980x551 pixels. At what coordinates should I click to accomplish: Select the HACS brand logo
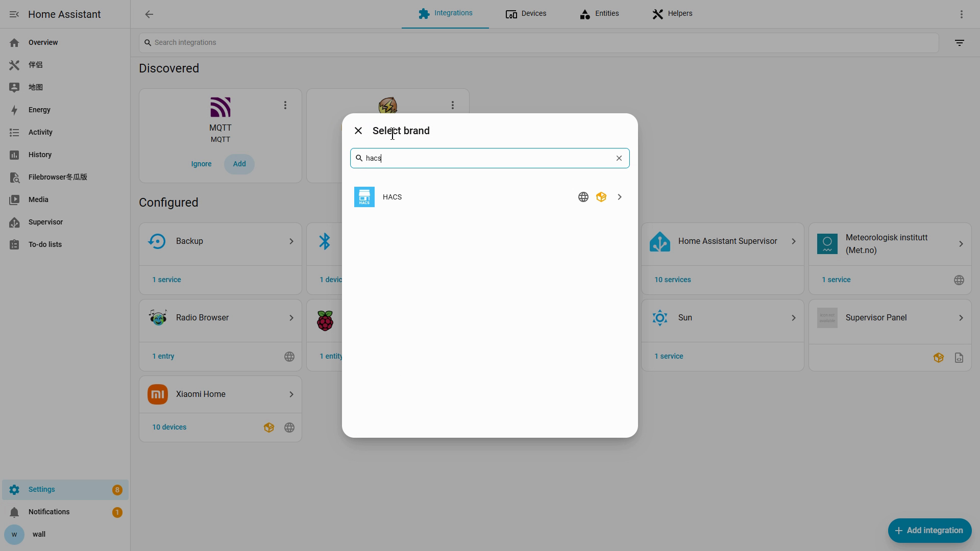[x=364, y=197]
